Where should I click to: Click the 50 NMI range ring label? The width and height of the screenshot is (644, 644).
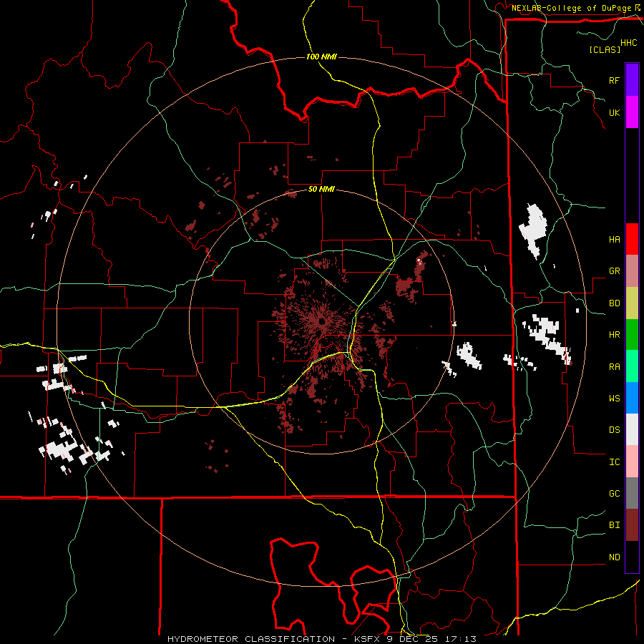321,189
